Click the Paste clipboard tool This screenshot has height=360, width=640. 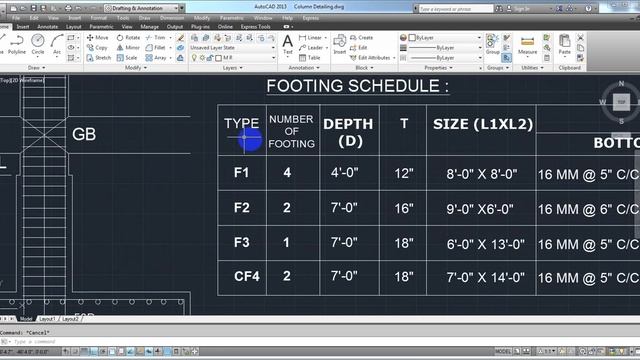564,45
